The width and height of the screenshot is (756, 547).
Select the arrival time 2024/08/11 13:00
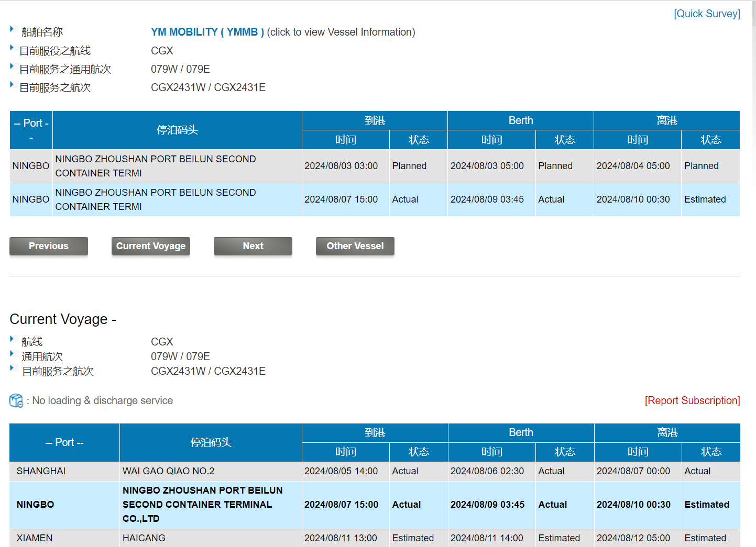341,538
